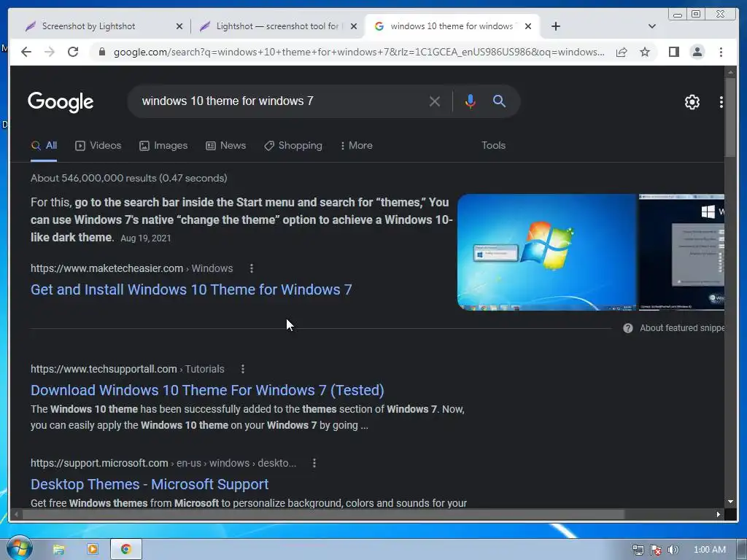Open Chrome side panel
The image size is (747, 560).
coord(673,52)
